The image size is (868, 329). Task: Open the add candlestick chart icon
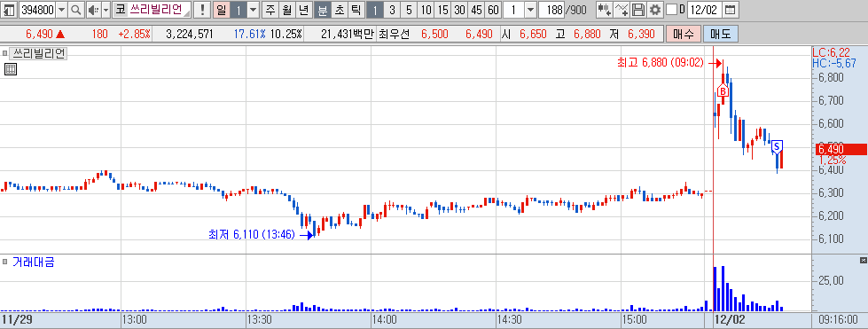[605, 10]
